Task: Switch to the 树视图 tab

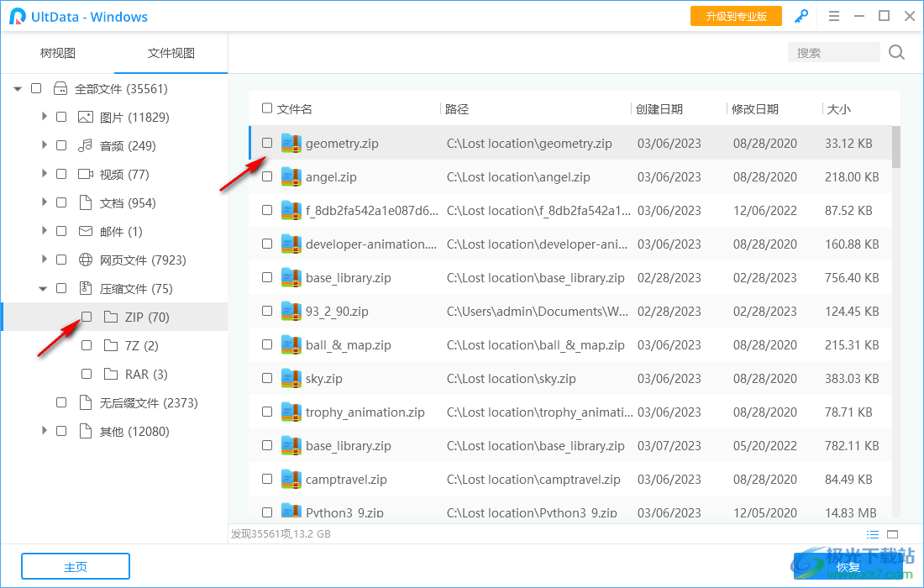Action: point(56,52)
